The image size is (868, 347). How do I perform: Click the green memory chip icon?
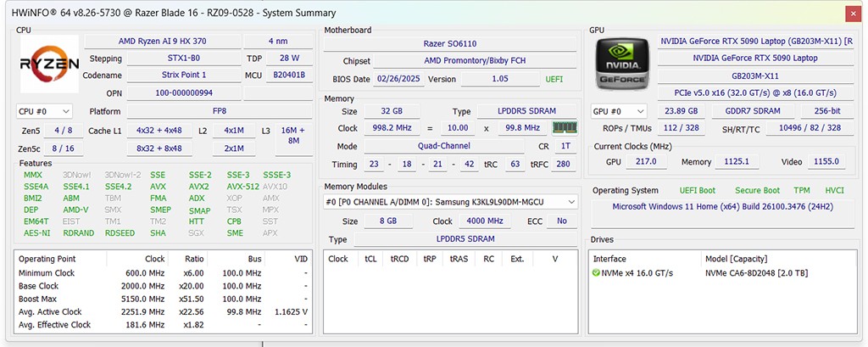564,128
